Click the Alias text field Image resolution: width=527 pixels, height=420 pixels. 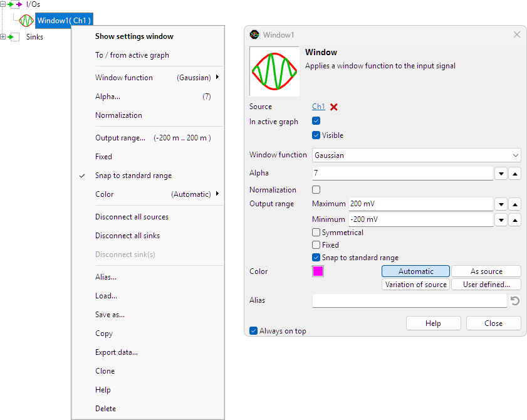(x=409, y=301)
